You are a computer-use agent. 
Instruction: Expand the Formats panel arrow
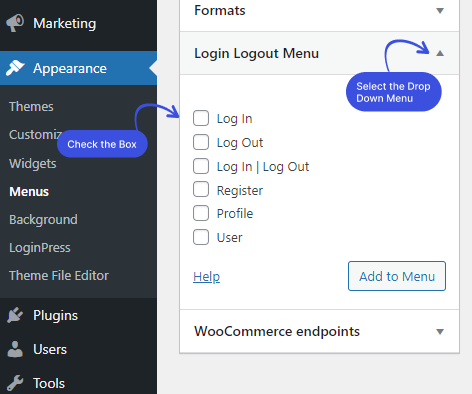pos(440,11)
